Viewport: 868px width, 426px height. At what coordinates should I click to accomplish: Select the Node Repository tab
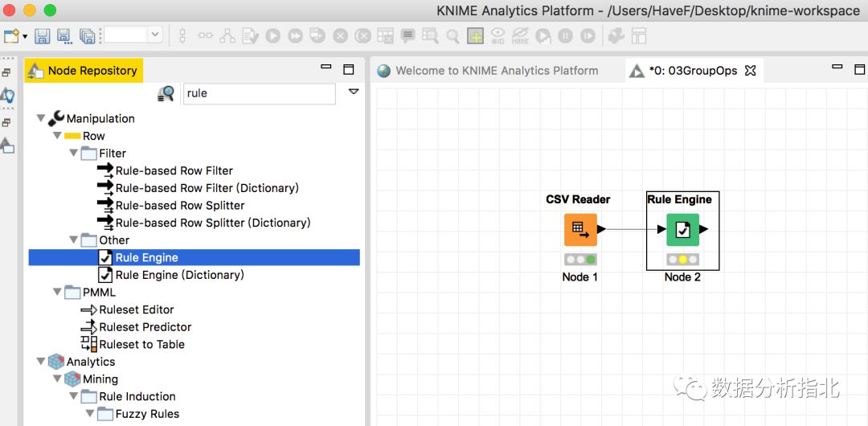[x=84, y=71]
